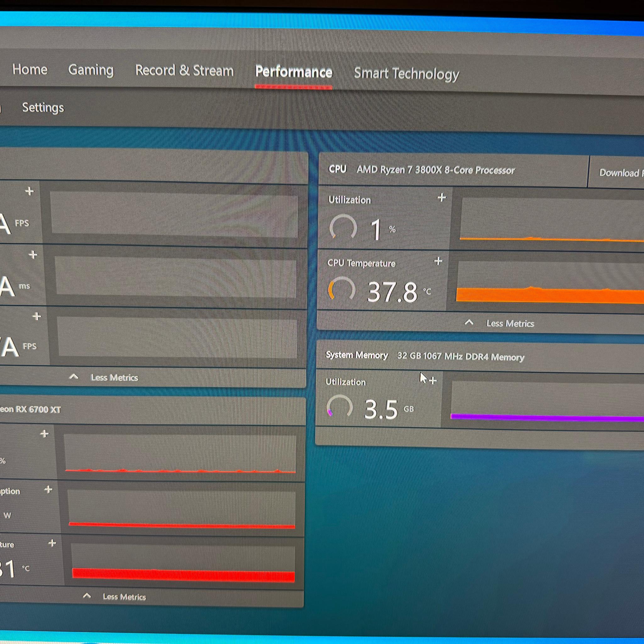Click the Radeon RX 6700 XT header text
Screen dimensions: 644x644
pyautogui.click(x=30, y=409)
